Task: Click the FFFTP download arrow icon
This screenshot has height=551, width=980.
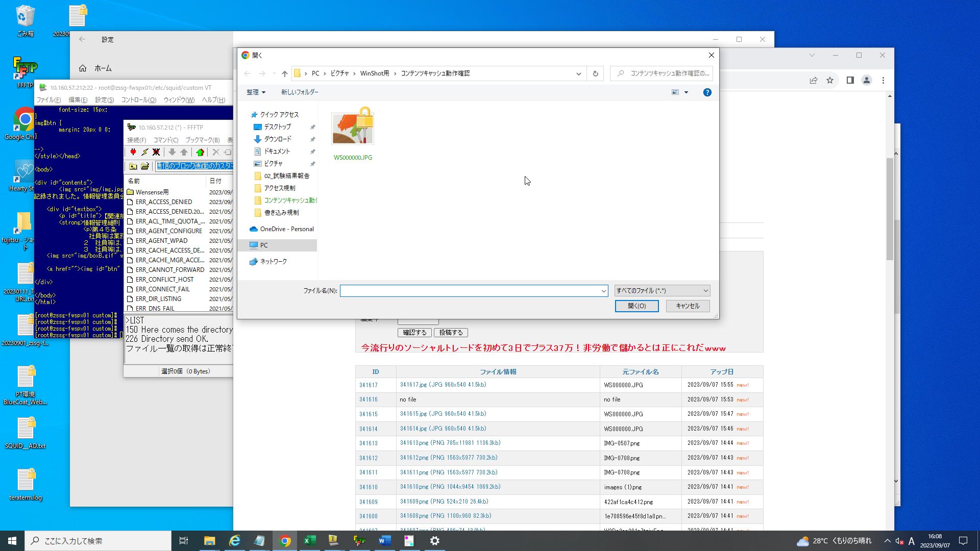Action: [172, 152]
